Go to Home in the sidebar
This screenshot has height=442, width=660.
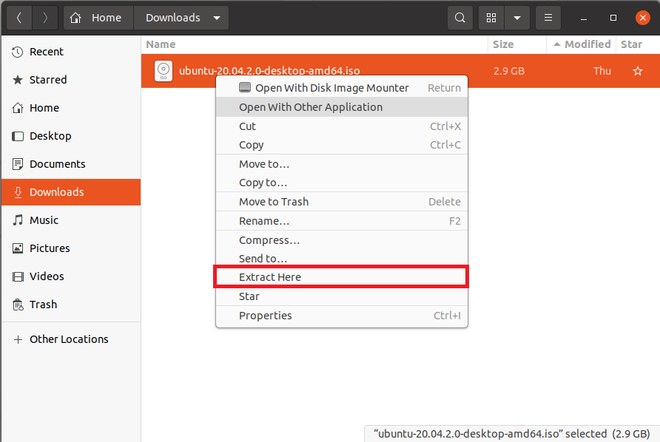(x=71, y=108)
